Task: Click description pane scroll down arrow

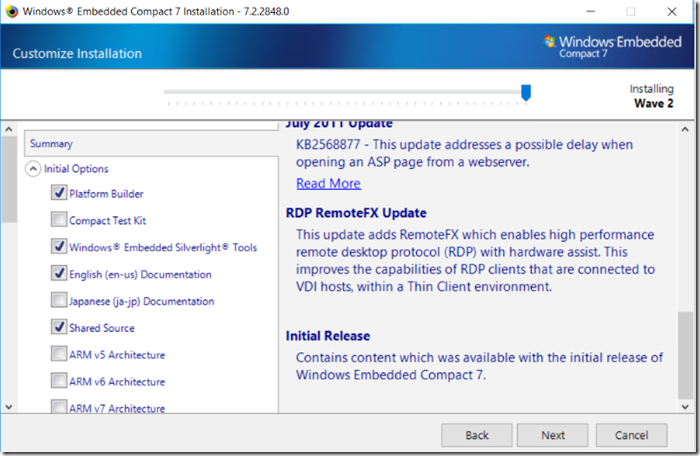Action: click(x=685, y=406)
